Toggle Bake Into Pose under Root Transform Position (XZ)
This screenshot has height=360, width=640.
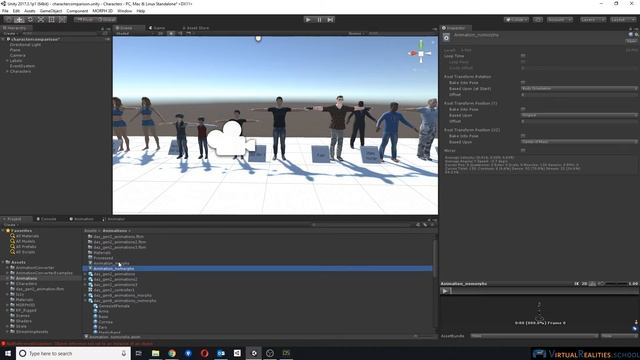(523, 136)
